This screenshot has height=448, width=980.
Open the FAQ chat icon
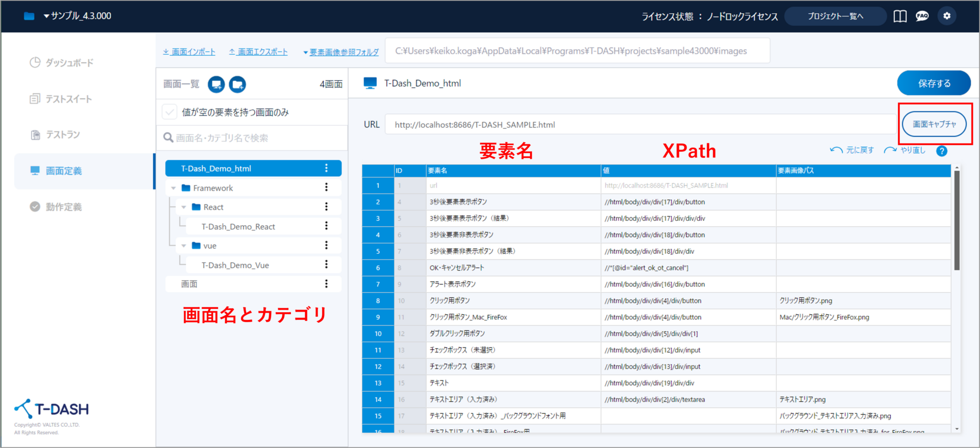click(922, 16)
